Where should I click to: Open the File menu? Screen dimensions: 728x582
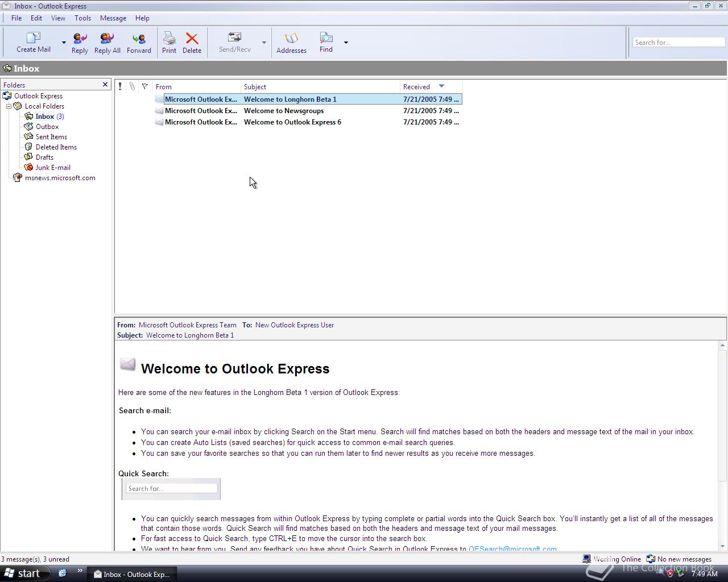[x=16, y=18]
